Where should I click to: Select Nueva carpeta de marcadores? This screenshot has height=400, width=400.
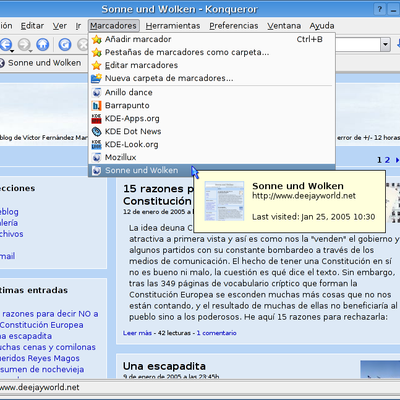(212, 78)
